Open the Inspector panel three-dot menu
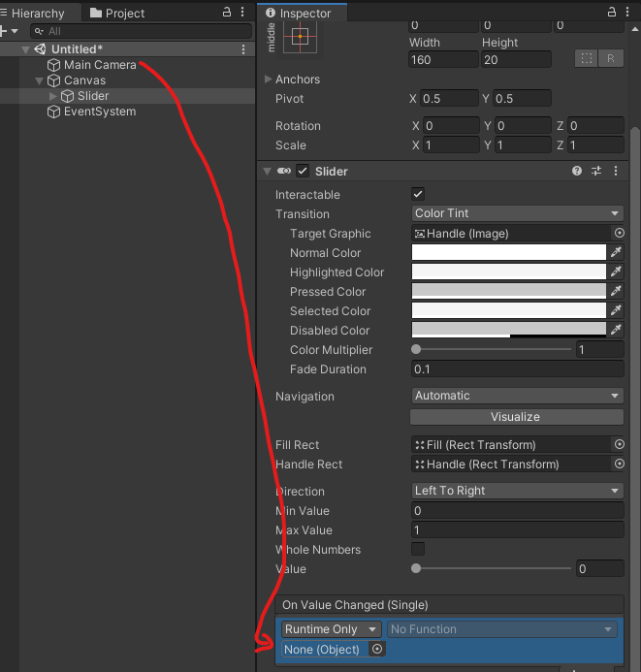Viewport: 641px width, 672px height. click(x=627, y=12)
